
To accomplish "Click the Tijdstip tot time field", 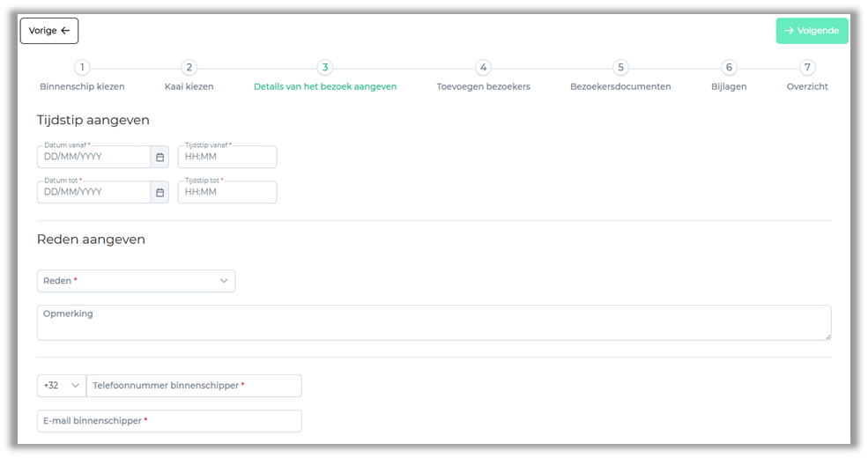I will pos(227,192).
